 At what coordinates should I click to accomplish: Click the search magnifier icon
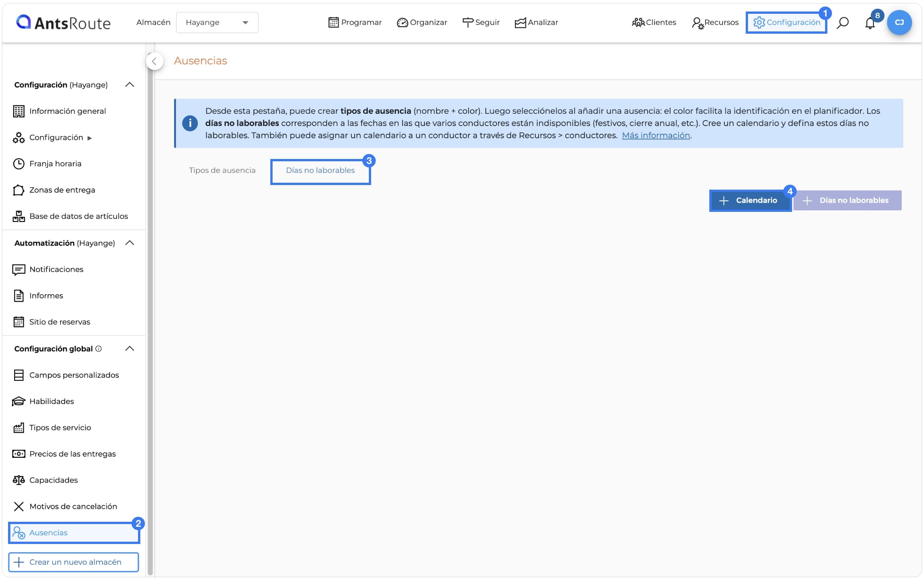[x=842, y=23]
